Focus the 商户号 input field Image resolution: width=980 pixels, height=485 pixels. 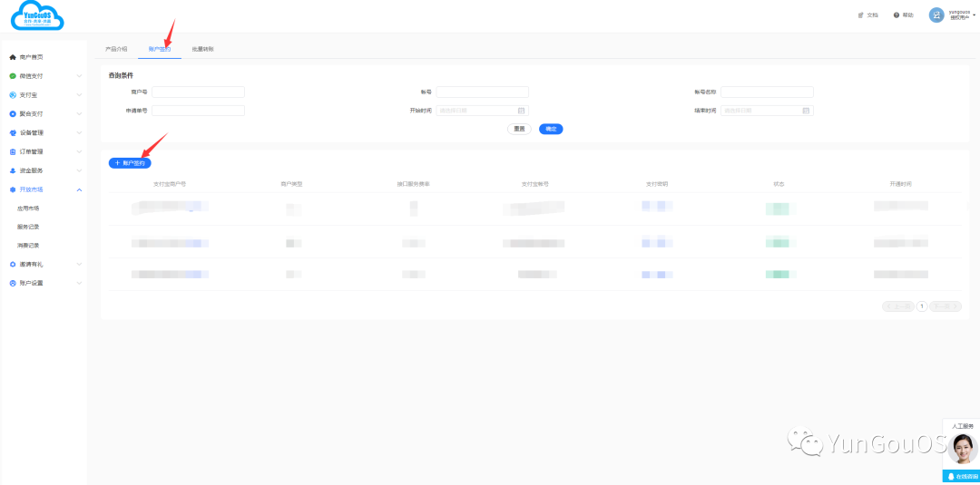198,92
